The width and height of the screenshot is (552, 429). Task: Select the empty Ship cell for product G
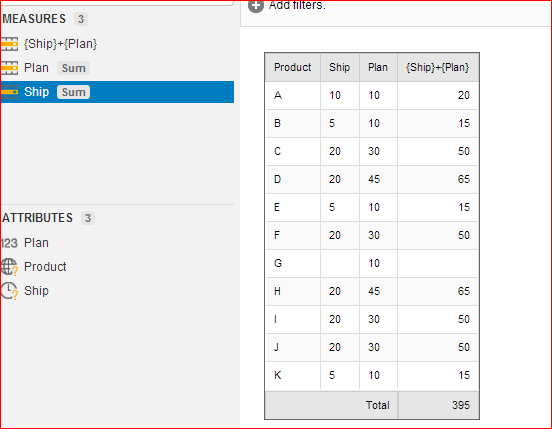(340, 263)
